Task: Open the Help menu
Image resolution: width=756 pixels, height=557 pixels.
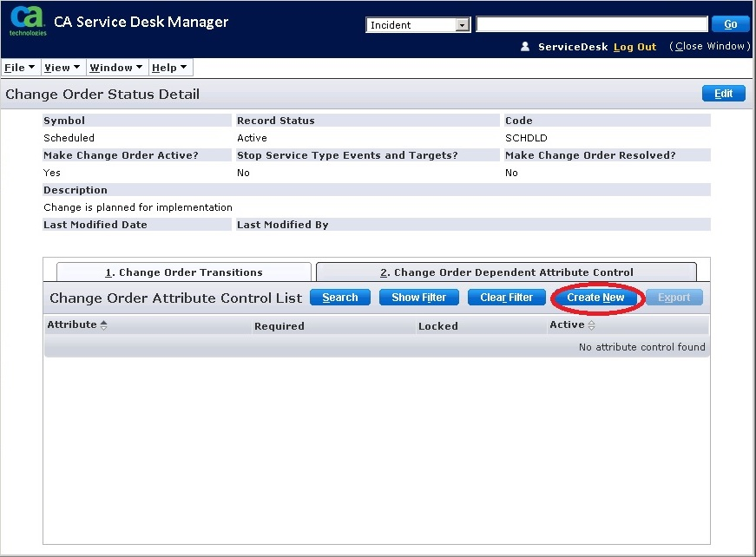Action: 169,68
